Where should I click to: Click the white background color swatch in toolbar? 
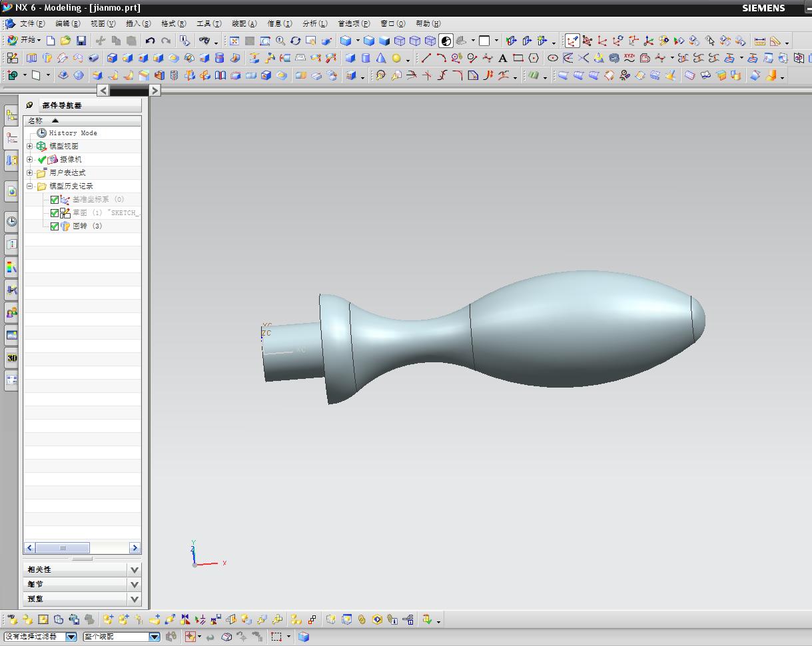[x=484, y=41]
